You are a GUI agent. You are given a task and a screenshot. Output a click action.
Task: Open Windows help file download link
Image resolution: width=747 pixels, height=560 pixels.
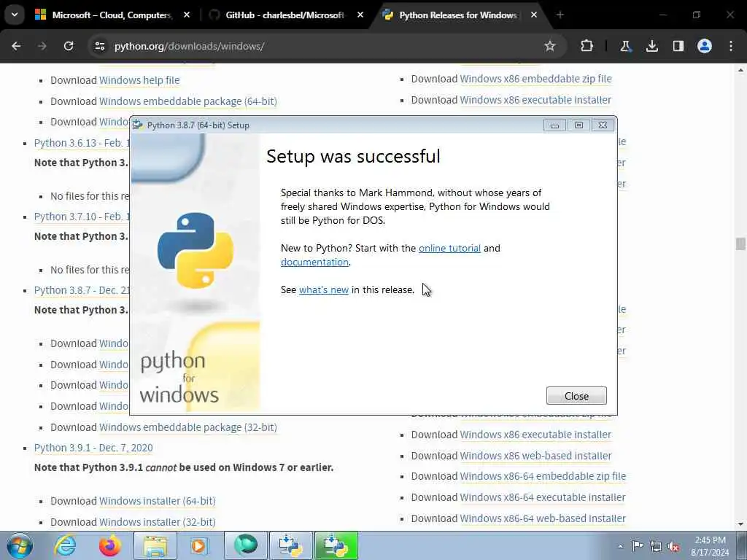click(x=139, y=80)
